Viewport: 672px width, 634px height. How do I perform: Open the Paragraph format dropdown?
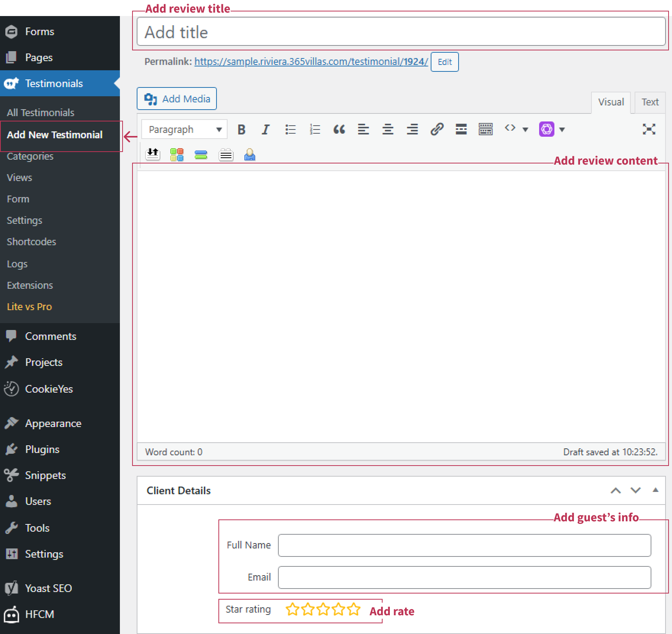184,129
